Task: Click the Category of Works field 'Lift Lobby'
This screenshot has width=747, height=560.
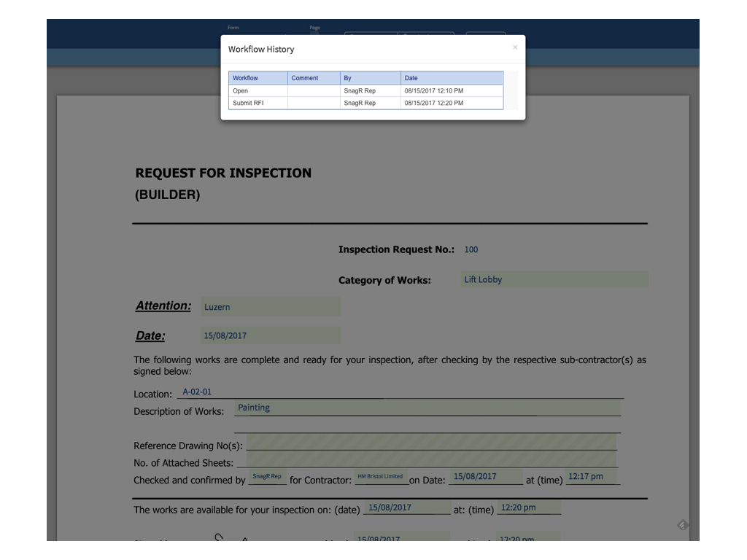Action: [x=554, y=279]
